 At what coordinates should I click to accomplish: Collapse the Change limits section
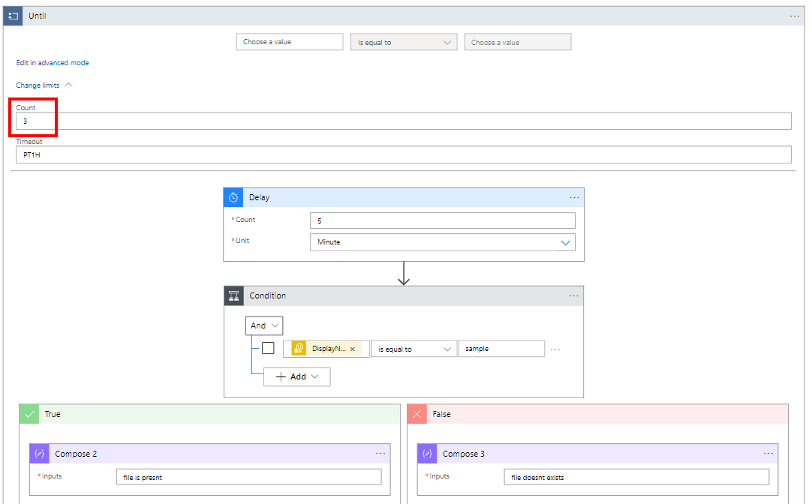click(44, 85)
